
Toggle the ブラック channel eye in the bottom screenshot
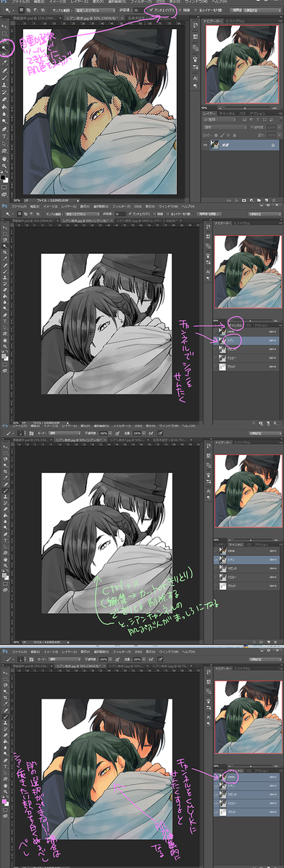pyautogui.click(x=216, y=812)
